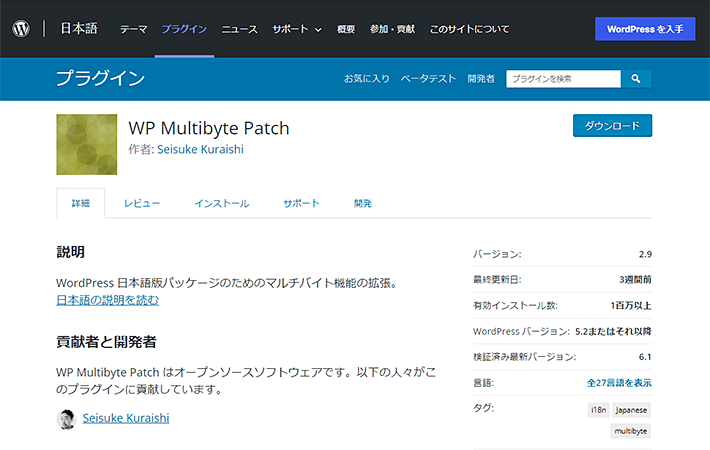Switch to the レビュー tab
This screenshot has width=710, height=450.
tap(142, 203)
